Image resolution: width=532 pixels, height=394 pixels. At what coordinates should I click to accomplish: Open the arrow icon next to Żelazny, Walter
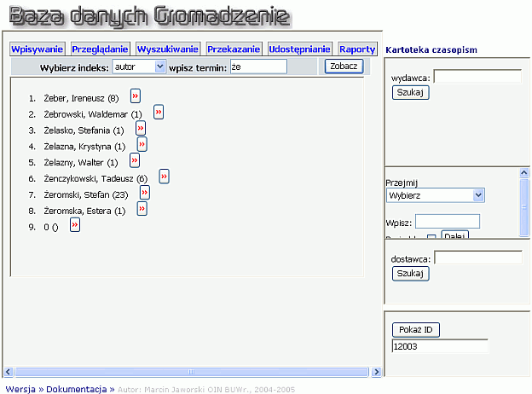pyautogui.click(x=135, y=160)
